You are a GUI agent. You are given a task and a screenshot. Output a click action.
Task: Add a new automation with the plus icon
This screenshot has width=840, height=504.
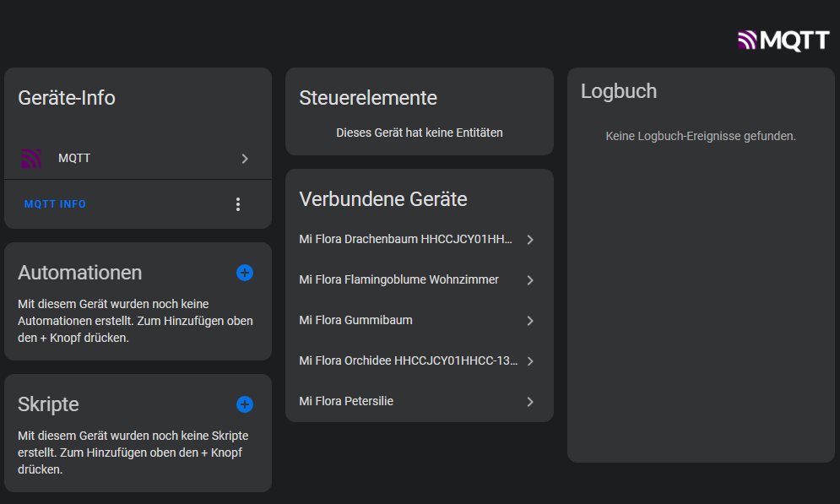pos(245,273)
